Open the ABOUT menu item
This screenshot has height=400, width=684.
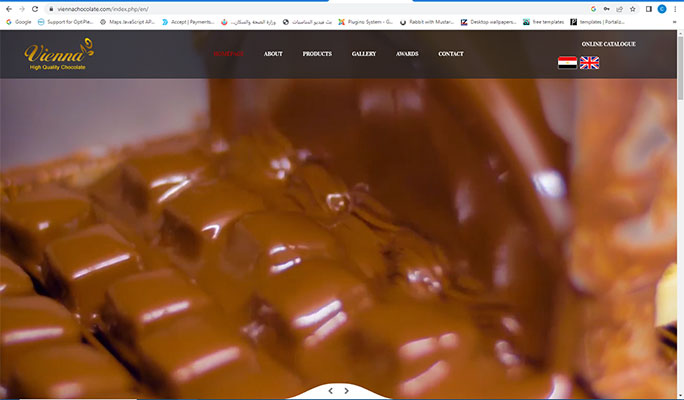273,54
